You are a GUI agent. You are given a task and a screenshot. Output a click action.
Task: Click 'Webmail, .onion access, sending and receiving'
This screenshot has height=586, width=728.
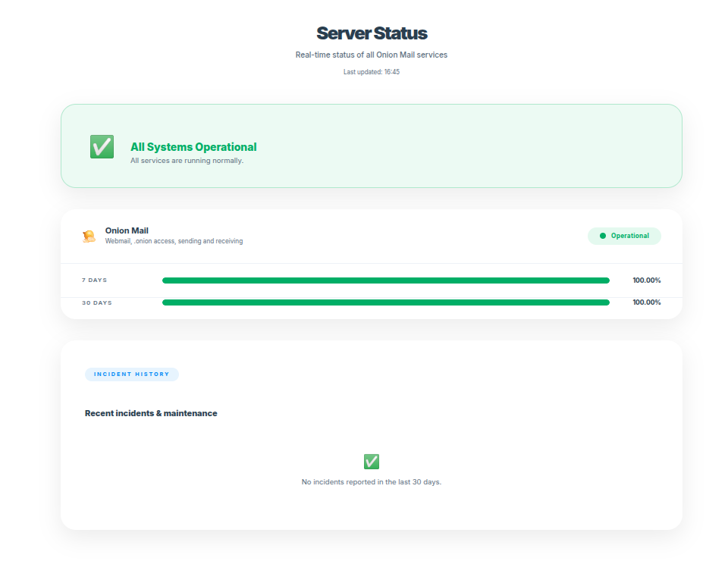point(174,241)
